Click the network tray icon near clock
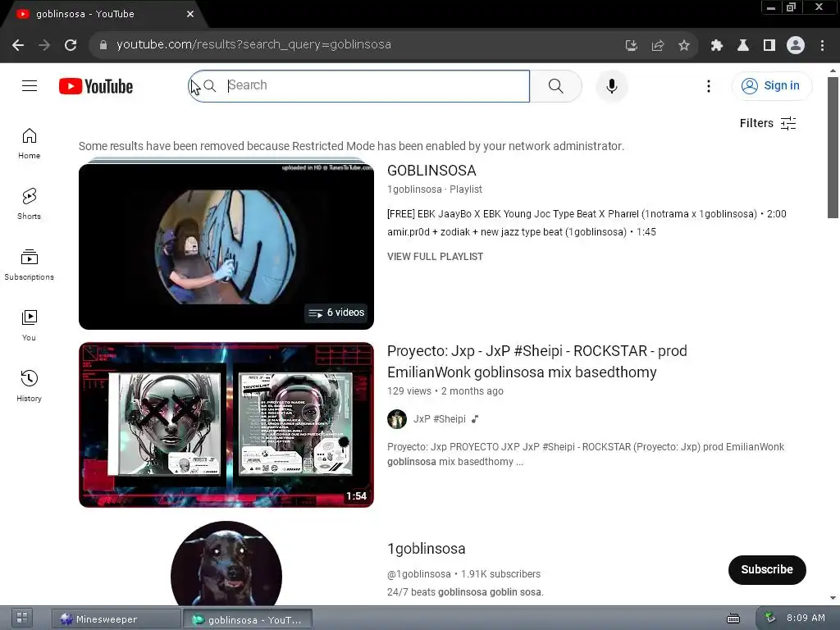Screen dimensions: 840x630 click(769, 618)
